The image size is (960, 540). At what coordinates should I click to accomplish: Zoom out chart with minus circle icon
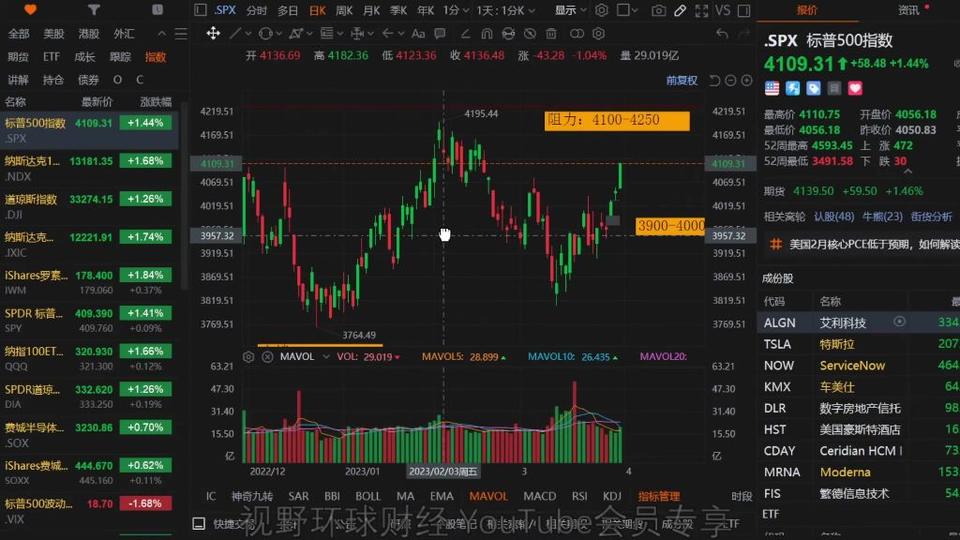(x=730, y=80)
